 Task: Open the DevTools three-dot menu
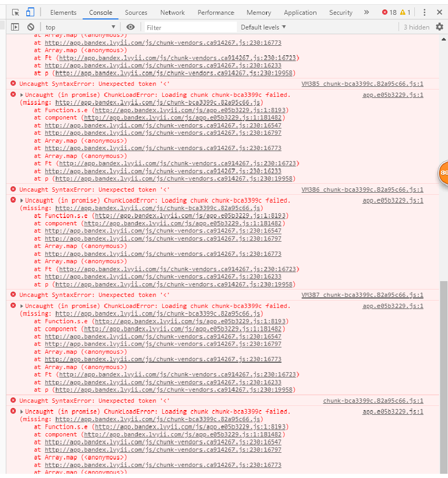coord(424,12)
